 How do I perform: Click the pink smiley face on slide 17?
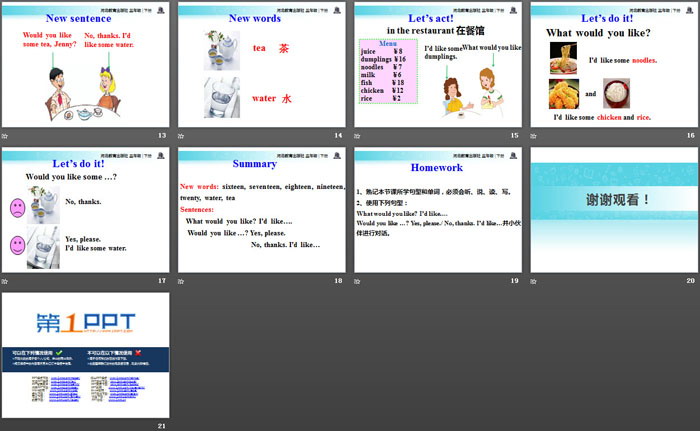tap(18, 244)
